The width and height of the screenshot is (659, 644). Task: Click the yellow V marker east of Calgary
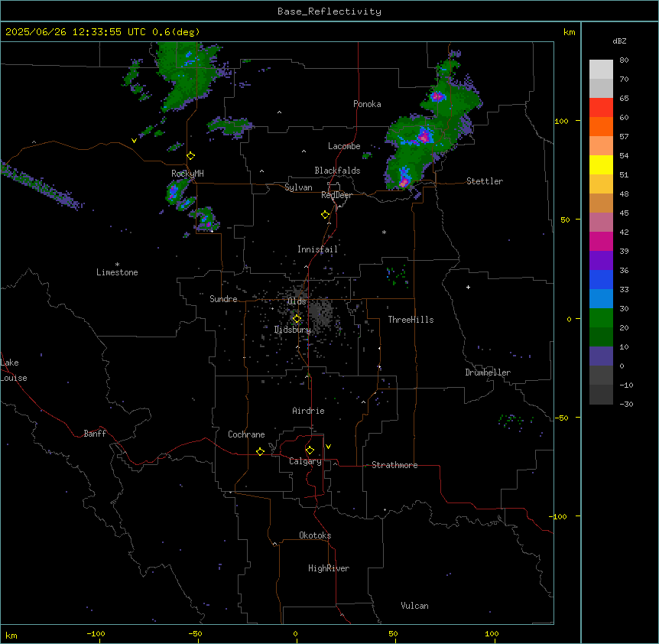tap(328, 447)
